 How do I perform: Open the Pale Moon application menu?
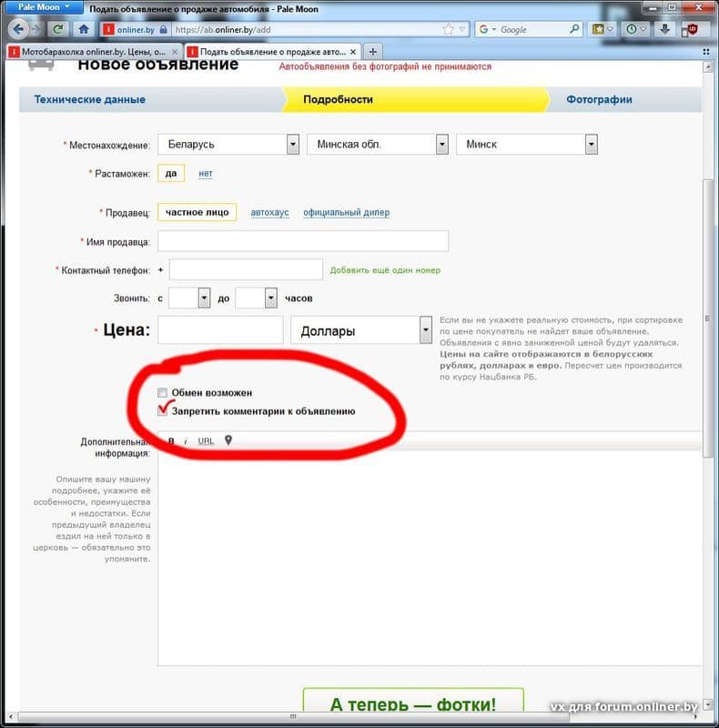point(43,7)
